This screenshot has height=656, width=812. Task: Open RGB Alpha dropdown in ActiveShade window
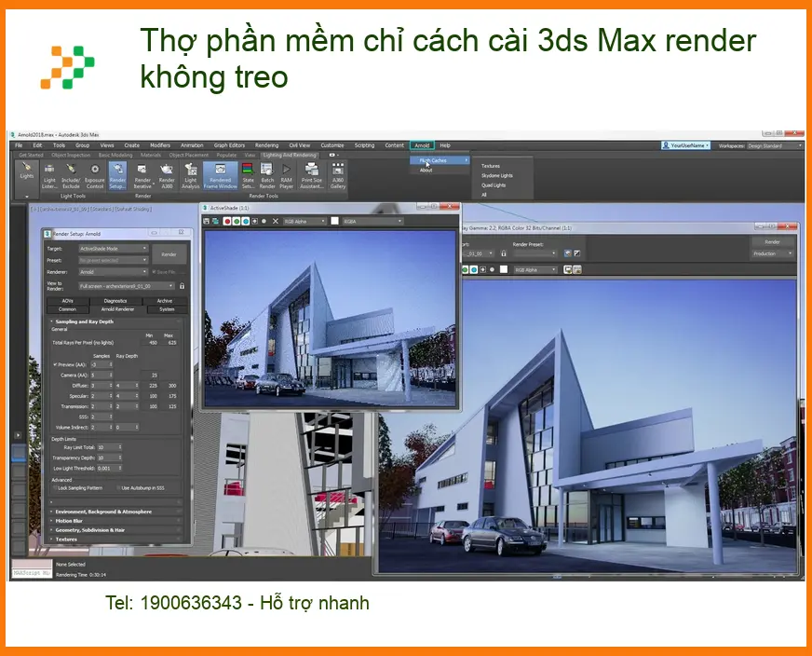point(304,221)
